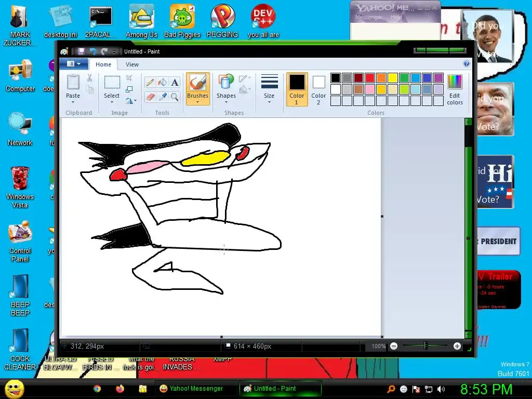
Task: Click the Shapes gallery icon
Action: point(226,82)
